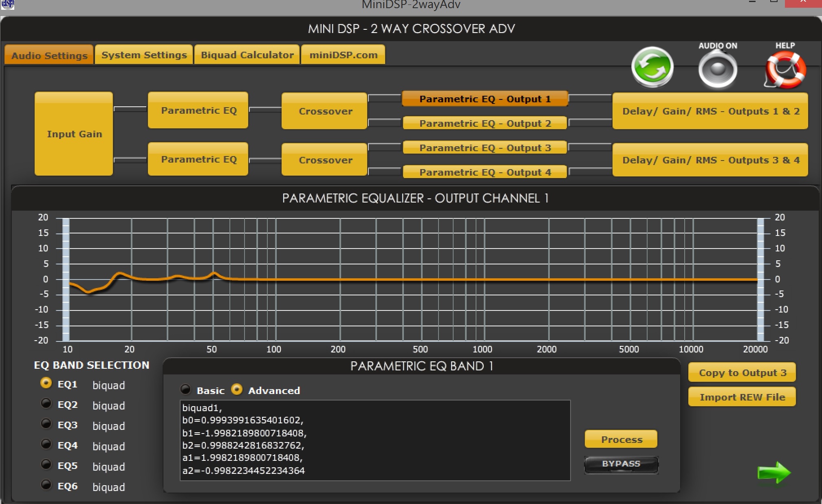Click the b0 coefficient line
This screenshot has height=504, width=822.
pos(243,420)
